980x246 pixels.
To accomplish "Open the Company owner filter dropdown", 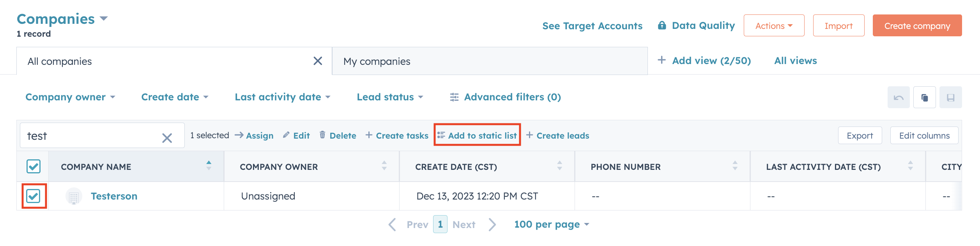I will pos(70,97).
